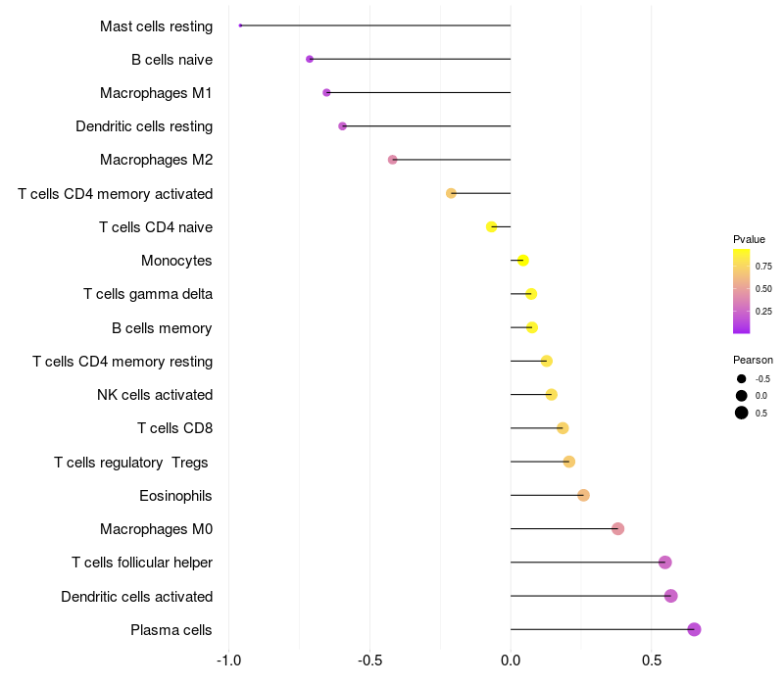Viewport: 784px width, 686px height.
Task: Click the Pearson -0.5 legend circle
Action: click(742, 378)
